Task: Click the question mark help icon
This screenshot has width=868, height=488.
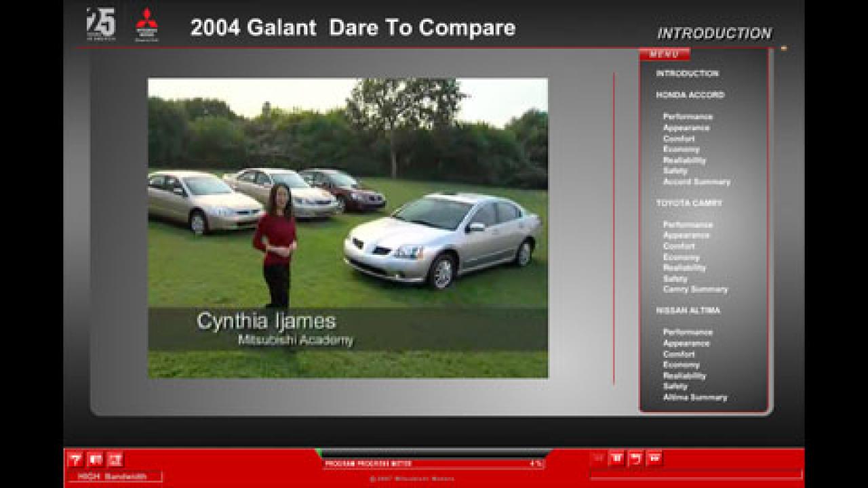Action: coord(75,460)
